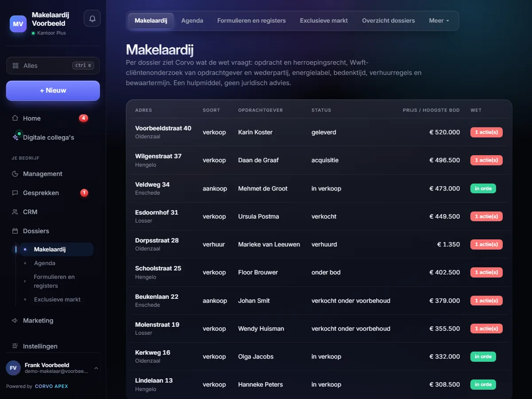The width and height of the screenshot is (532, 399).
Task: Click the Home house icon
Action: 15,118
